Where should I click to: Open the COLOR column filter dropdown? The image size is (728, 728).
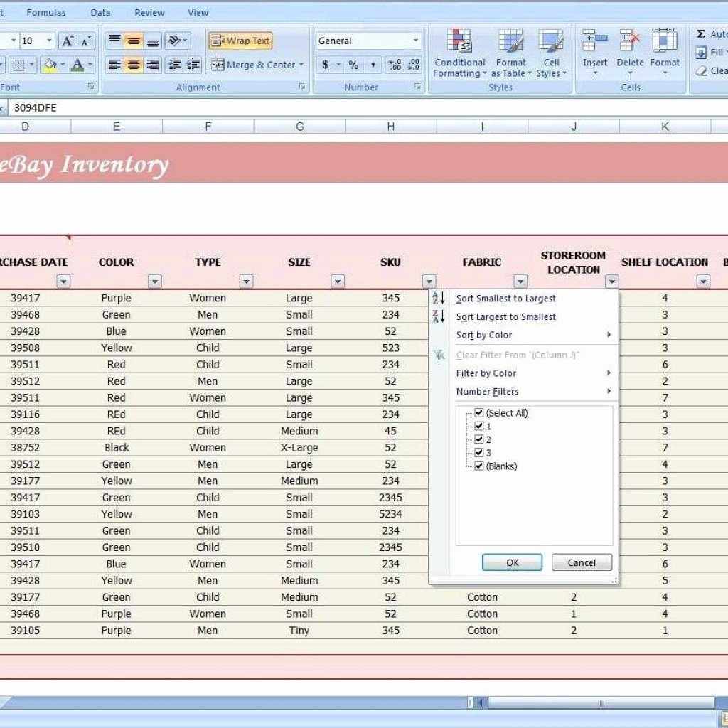point(154,282)
